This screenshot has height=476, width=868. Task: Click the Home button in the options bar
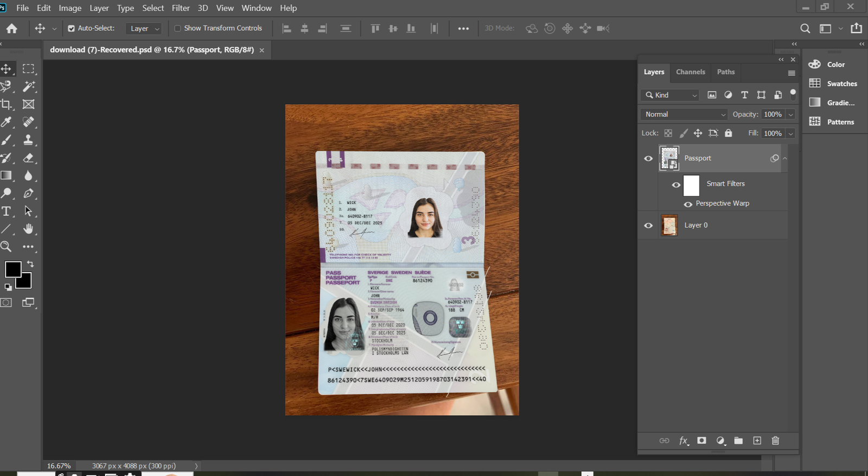(12, 28)
